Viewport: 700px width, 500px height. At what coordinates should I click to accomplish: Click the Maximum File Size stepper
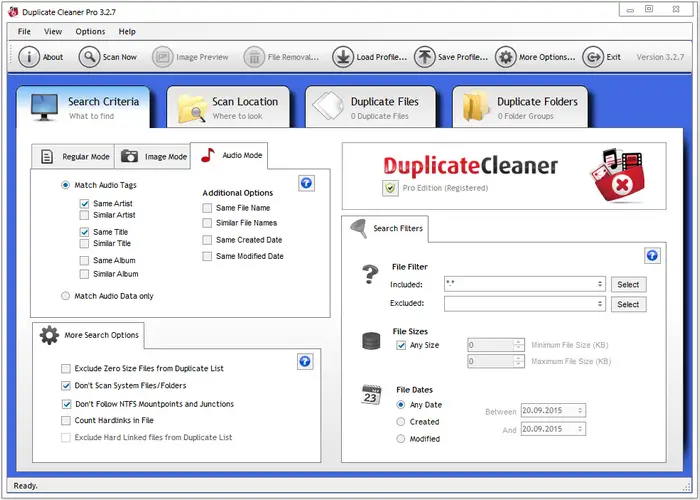click(518, 361)
